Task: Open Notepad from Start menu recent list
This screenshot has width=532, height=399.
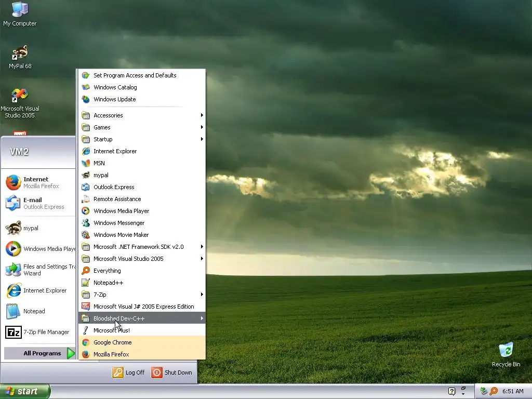Action: pyautogui.click(x=38, y=312)
